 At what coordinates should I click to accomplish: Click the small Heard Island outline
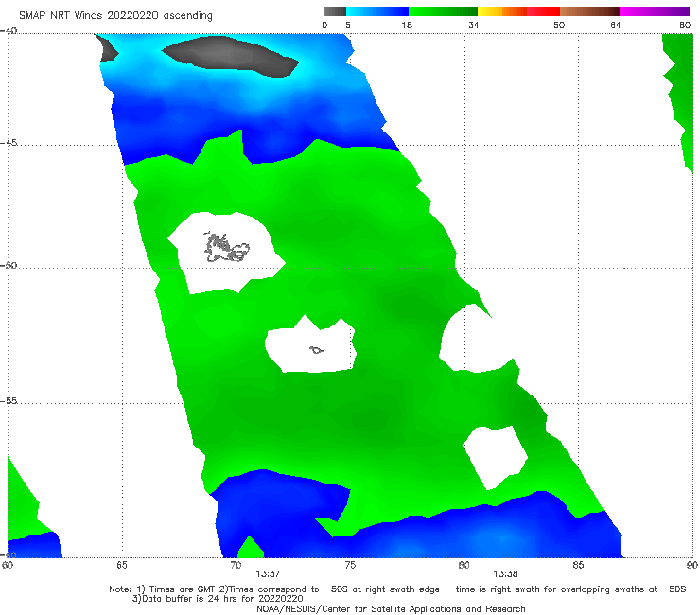tap(317, 350)
